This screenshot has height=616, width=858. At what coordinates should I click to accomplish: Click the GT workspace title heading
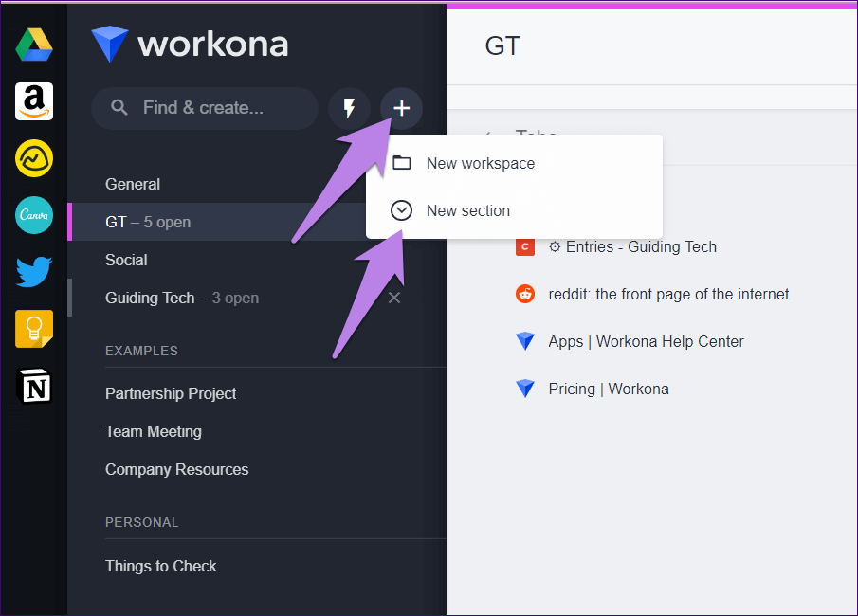click(502, 45)
